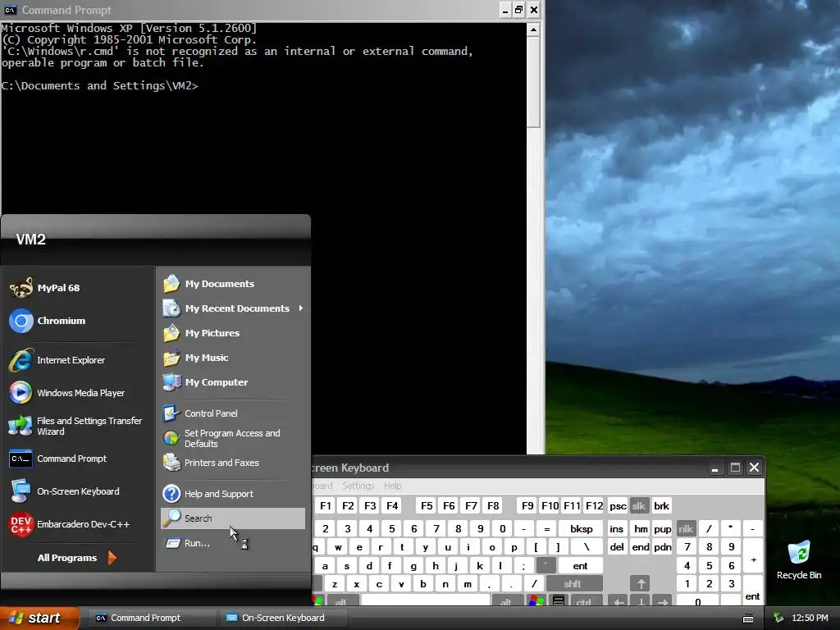Click the numpad 5 key
840x630 pixels.
(710, 566)
